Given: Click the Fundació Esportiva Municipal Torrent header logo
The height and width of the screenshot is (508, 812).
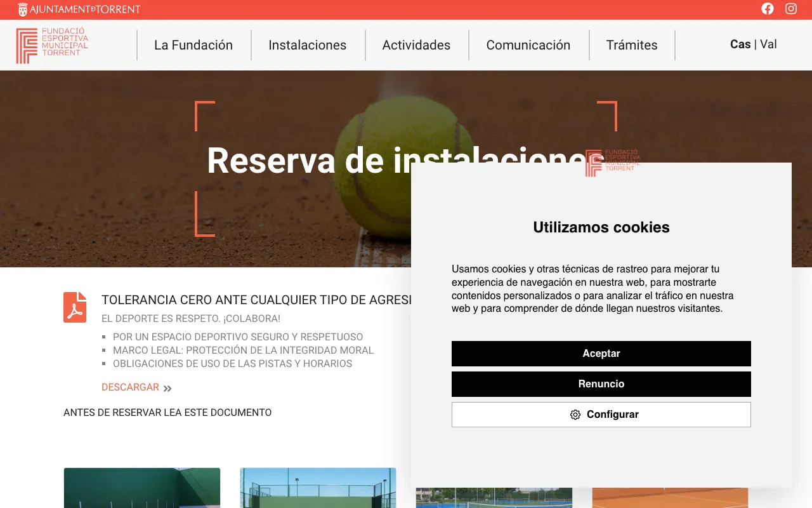Looking at the screenshot, I should click(x=52, y=45).
